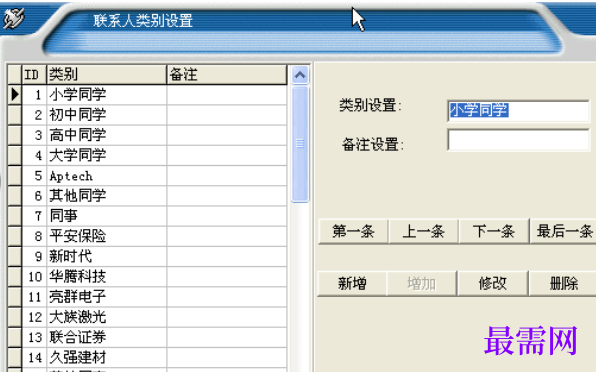Click the list's vertical scrollbar thumb
The height and width of the screenshot is (372, 596).
(x=300, y=144)
